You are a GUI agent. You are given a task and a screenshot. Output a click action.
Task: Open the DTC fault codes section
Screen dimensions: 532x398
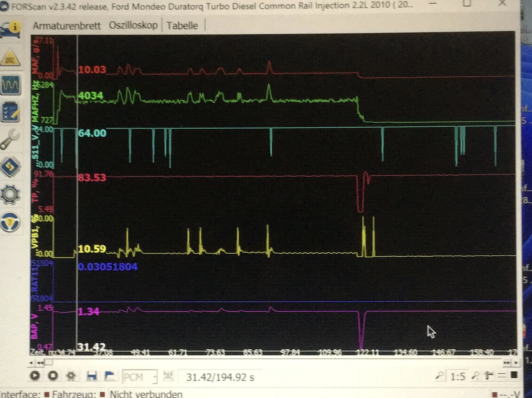click(x=10, y=58)
